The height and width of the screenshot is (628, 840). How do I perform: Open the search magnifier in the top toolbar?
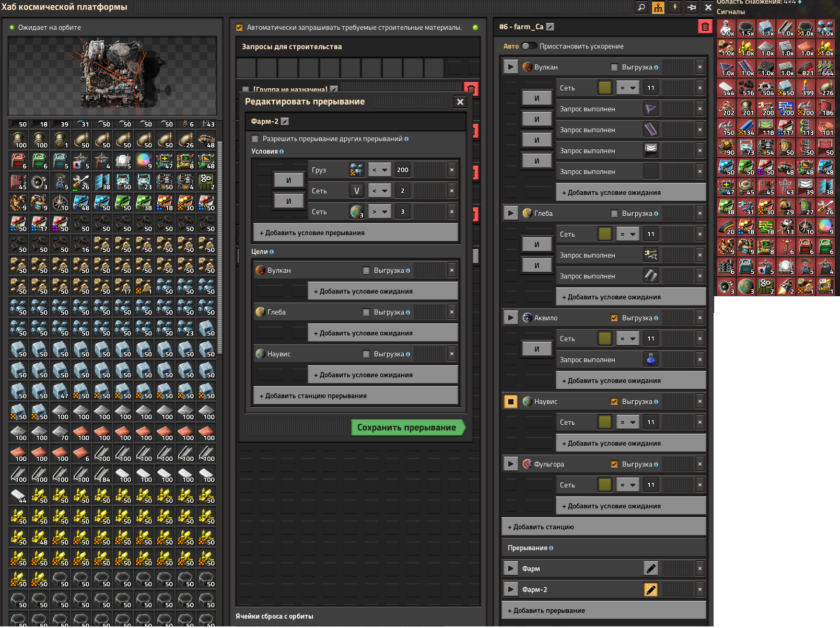click(641, 7)
